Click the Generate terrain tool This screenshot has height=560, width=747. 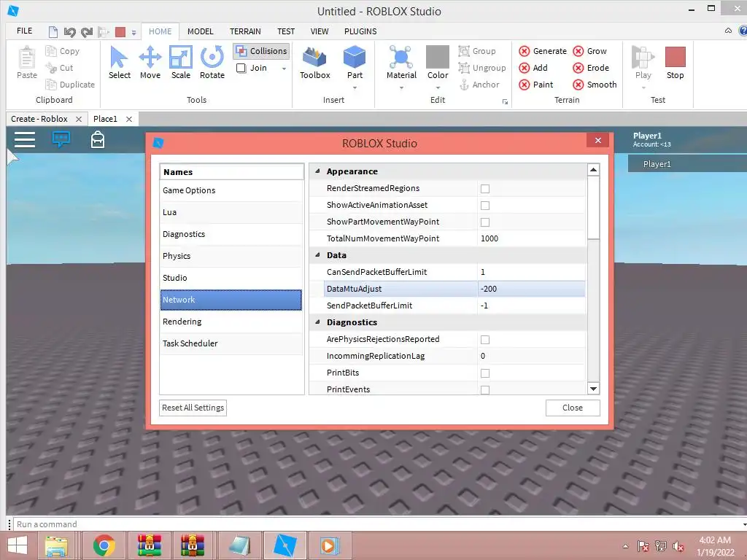[x=543, y=51]
